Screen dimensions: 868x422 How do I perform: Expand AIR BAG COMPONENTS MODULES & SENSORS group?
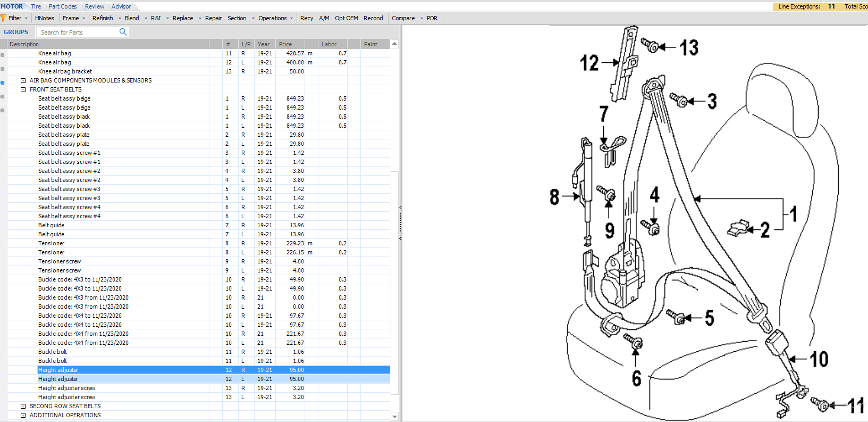point(23,80)
